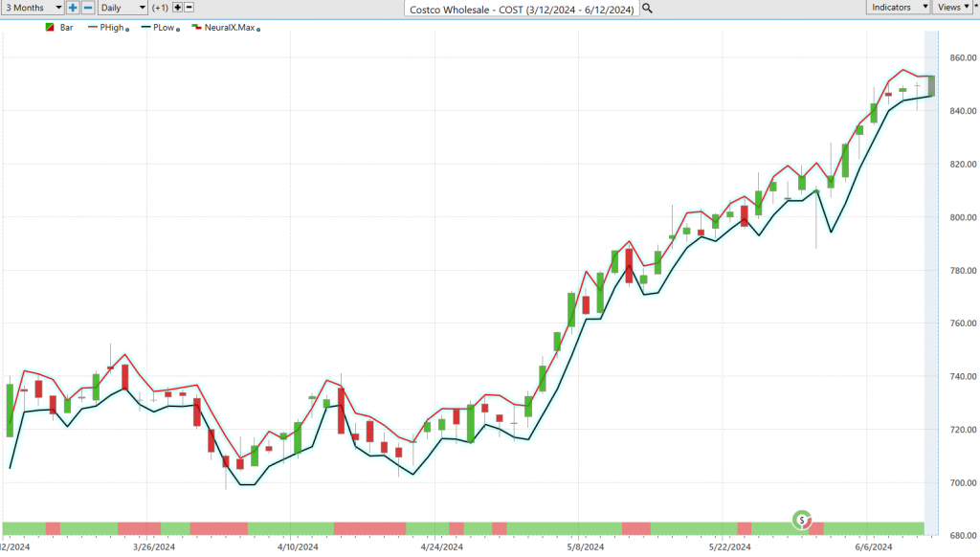Image resolution: width=980 pixels, height=557 pixels.
Task: Click the (+1) forecast offset label
Action: click(x=160, y=8)
